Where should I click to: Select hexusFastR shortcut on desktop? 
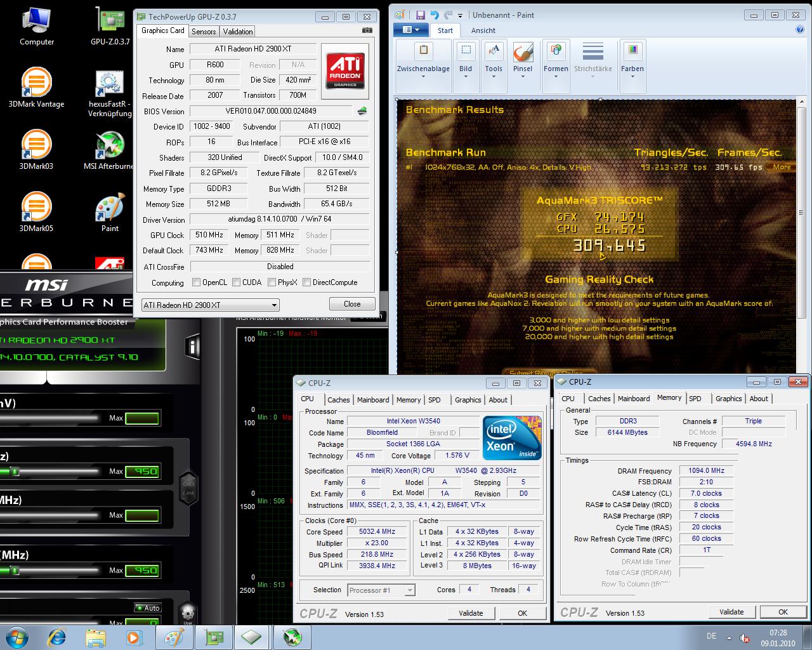(110, 94)
